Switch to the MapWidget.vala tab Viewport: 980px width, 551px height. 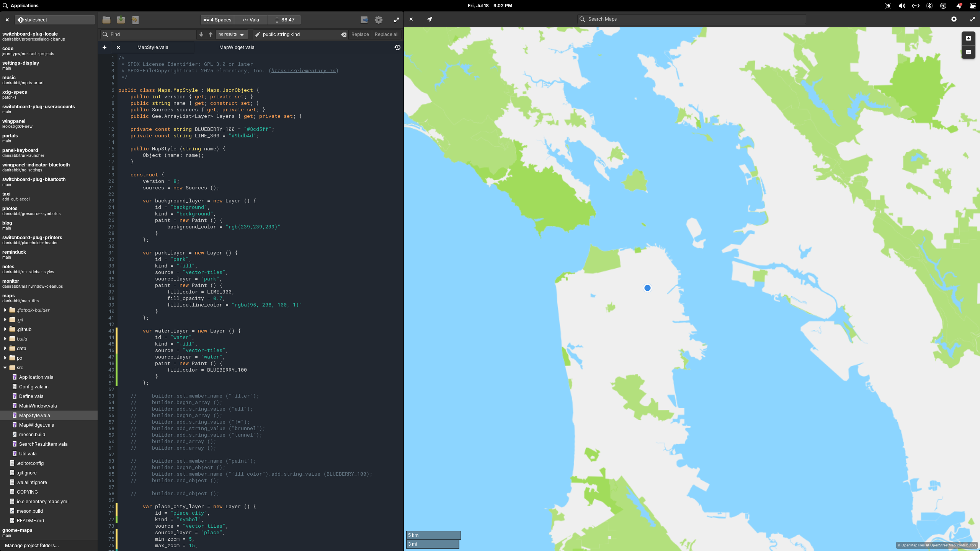click(237, 47)
